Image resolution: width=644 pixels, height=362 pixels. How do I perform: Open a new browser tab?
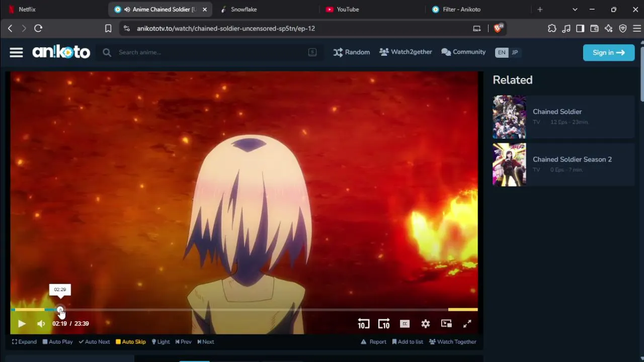tap(540, 10)
